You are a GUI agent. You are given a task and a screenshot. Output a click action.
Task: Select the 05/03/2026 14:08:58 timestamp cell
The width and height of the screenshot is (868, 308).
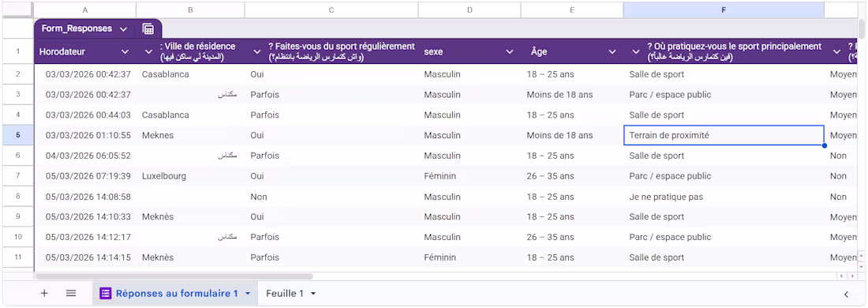click(x=85, y=197)
